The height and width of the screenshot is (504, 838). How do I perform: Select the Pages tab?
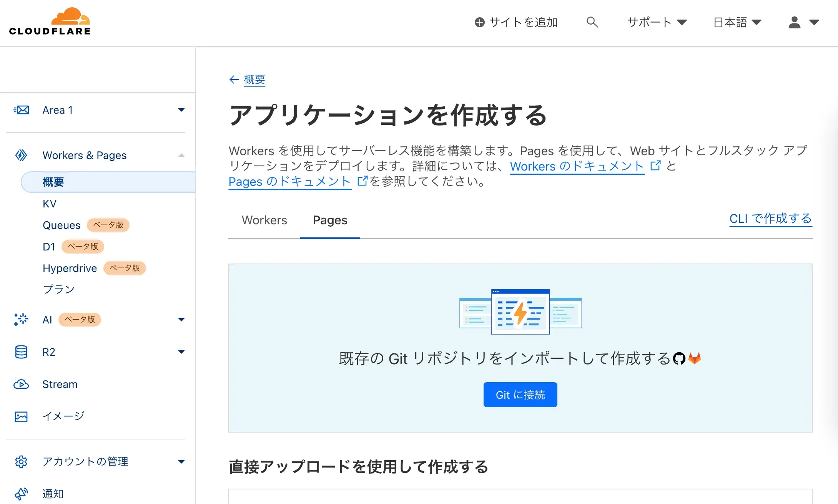click(x=330, y=220)
